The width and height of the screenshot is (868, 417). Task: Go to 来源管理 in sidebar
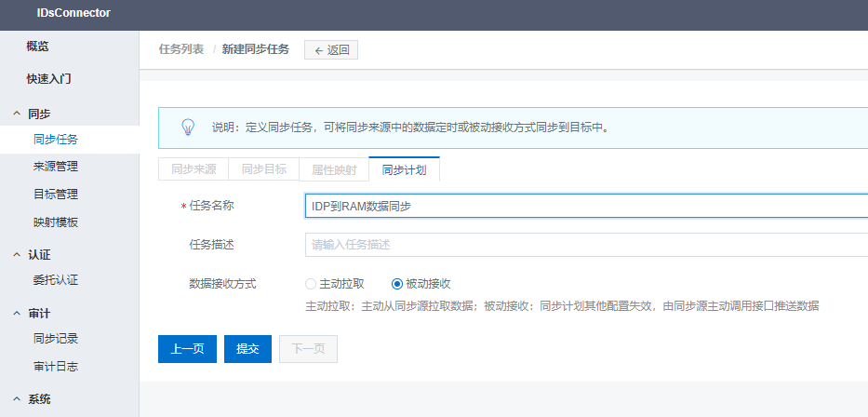(x=55, y=167)
